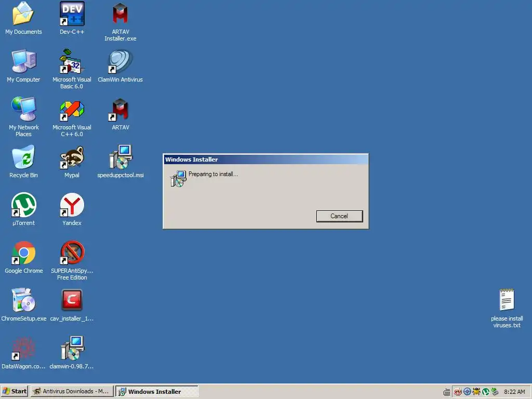Click the blue round tray icon
Viewport: 532px width, 399px height.
(467, 392)
